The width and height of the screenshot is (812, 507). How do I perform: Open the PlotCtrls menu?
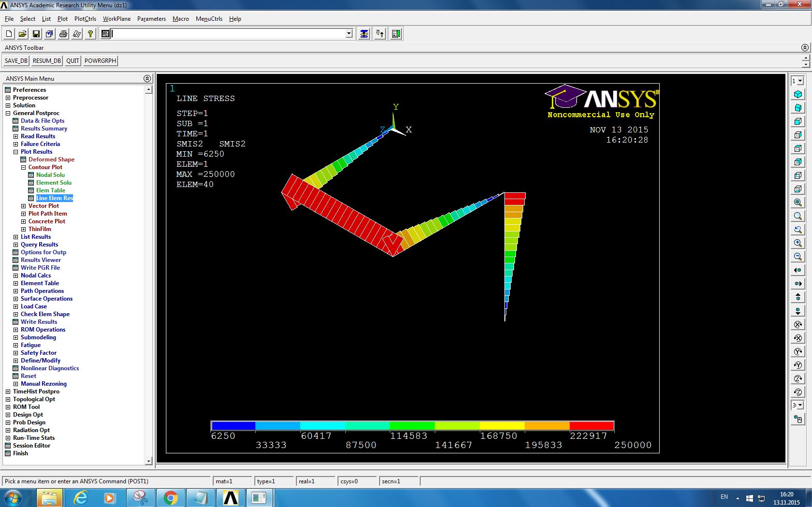[85, 19]
